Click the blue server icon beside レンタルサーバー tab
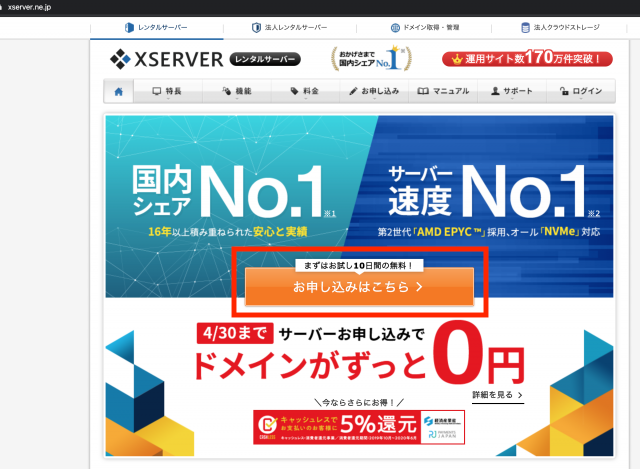This screenshot has width=640, height=469. tap(129, 28)
